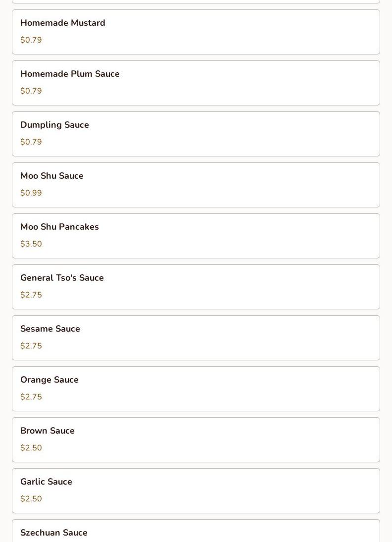Click the Orange Sauce $2.75 price
The height and width of the screenshot is (542, 392).
tap(31, 397)
